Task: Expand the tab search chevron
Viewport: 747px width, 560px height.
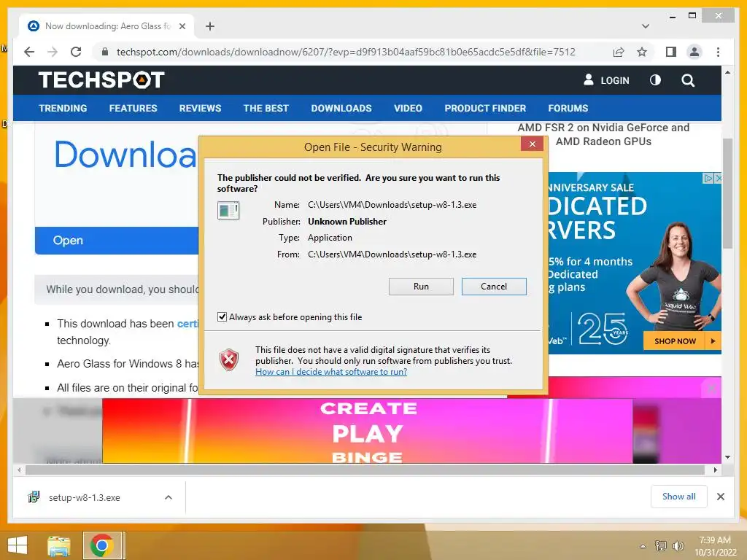Action: (646, 26)
